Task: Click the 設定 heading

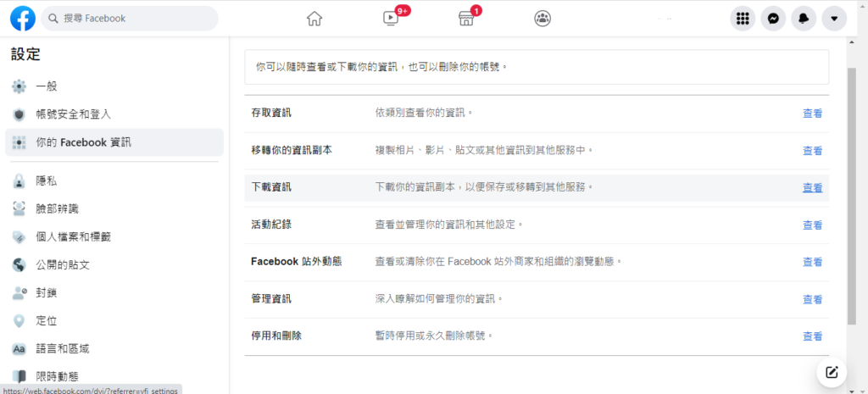Action: click(25, 54)
